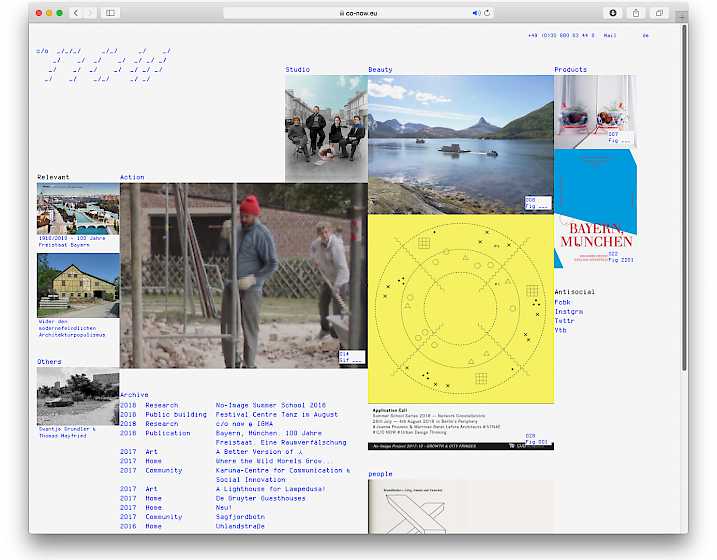Screen dimensions: 717x560
Task: Open the Bayern, München poster image
Action: coord(595,208)
